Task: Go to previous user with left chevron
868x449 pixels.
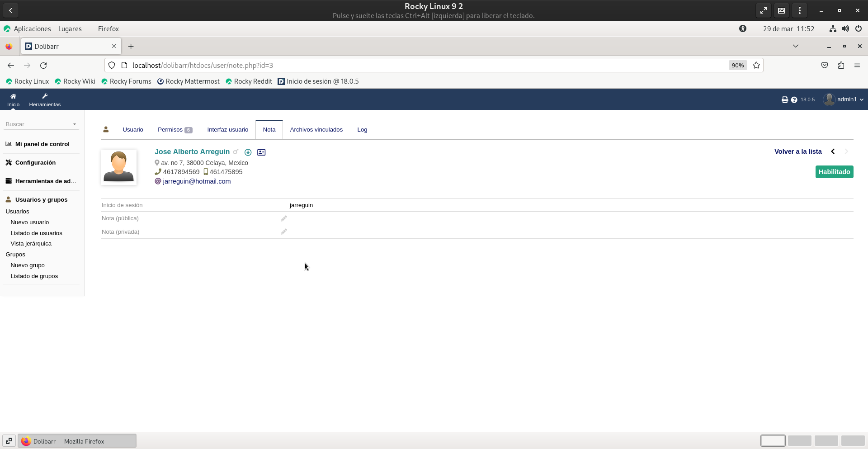Action: tap(833, 151)
